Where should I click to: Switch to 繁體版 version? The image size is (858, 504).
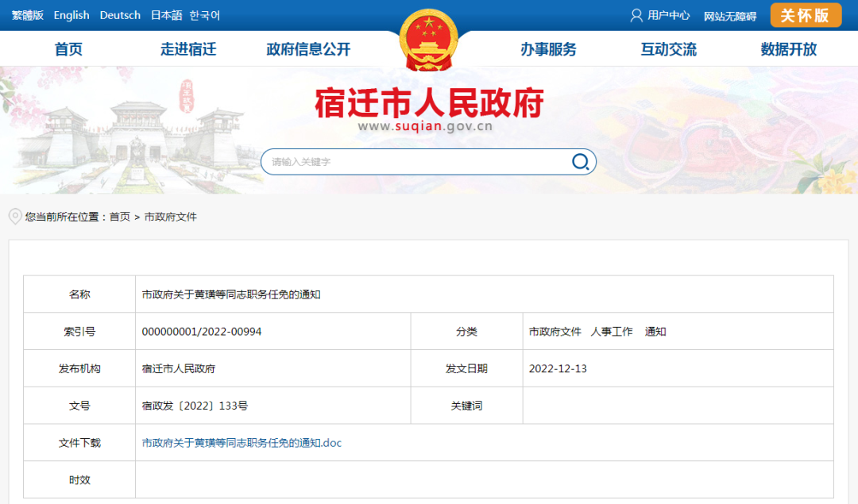(26, 15)
